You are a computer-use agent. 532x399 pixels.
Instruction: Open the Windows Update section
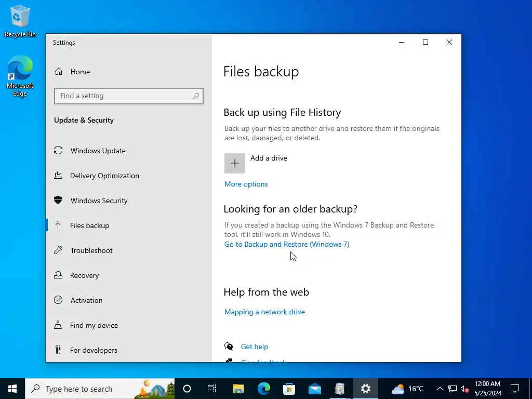tap(98, 151)
